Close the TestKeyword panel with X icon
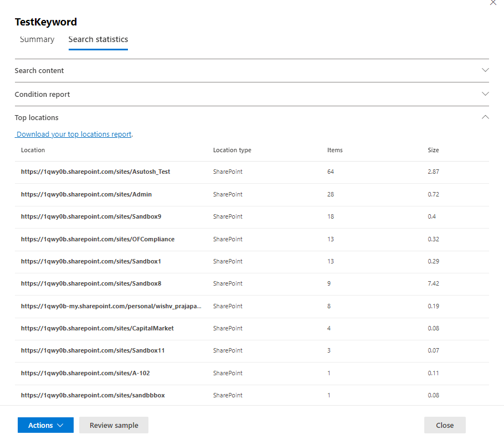The width and height of the screenshot is (504, 440). [493, 3]
